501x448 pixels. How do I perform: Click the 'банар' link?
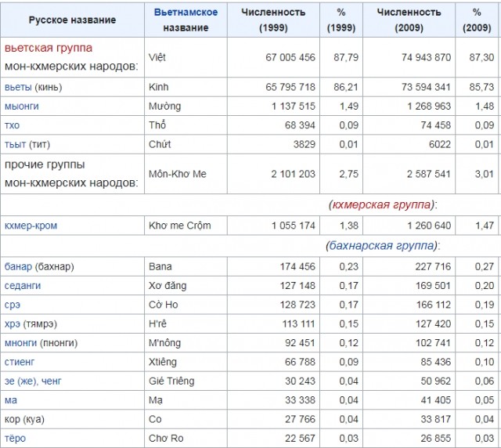click(x=18, y=266)
